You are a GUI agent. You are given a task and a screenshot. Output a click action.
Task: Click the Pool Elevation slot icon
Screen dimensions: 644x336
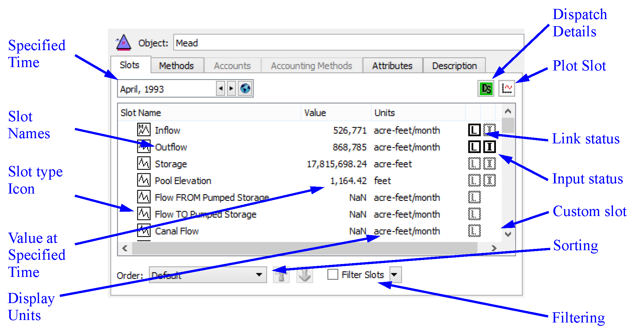pyautogui.click(x=143, y=180)
